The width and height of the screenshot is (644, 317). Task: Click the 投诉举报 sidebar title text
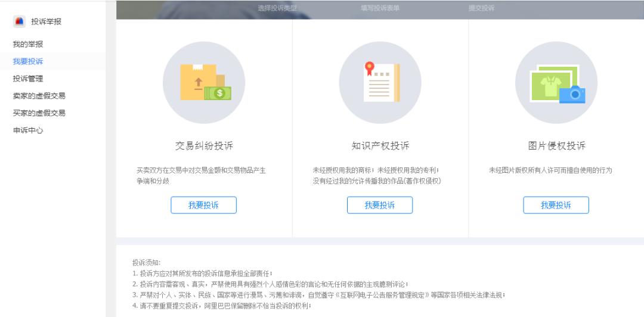[47, 22]
